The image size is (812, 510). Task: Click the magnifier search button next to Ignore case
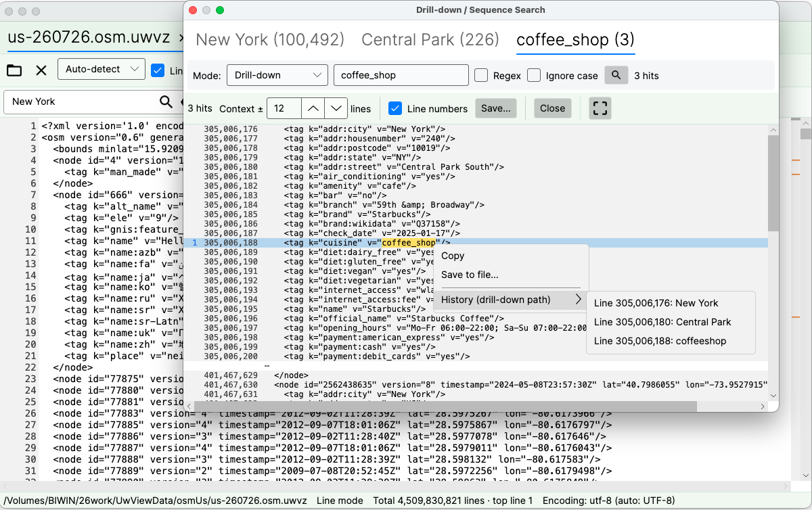[616, 75]
